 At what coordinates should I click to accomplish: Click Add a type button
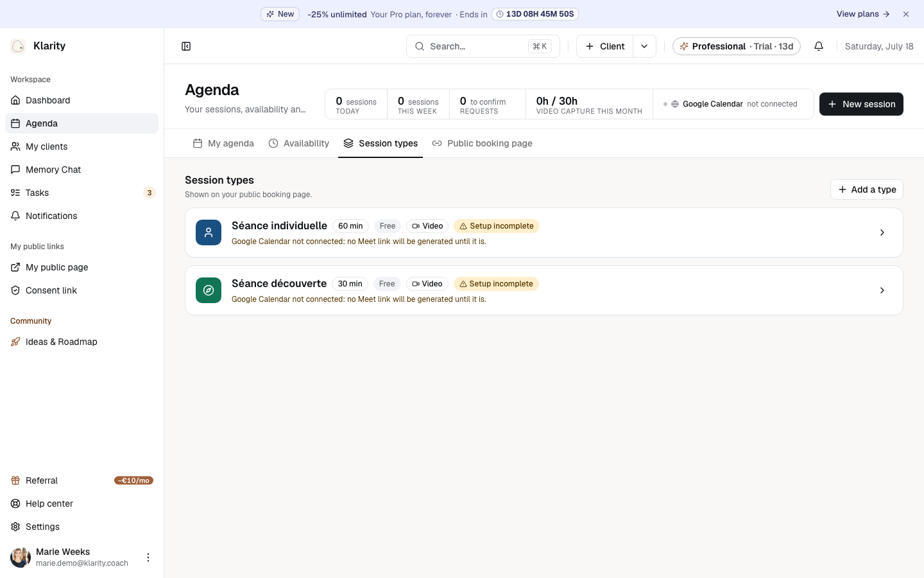tap(867, 189)
